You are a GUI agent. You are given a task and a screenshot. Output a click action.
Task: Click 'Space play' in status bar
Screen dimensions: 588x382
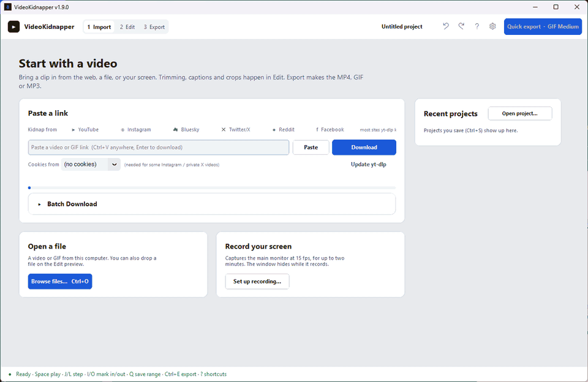coord(48,374)
